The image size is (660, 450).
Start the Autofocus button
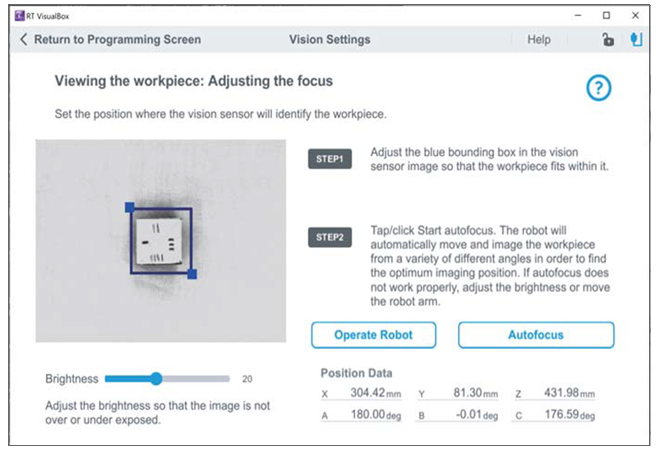[x=536, y=335]
